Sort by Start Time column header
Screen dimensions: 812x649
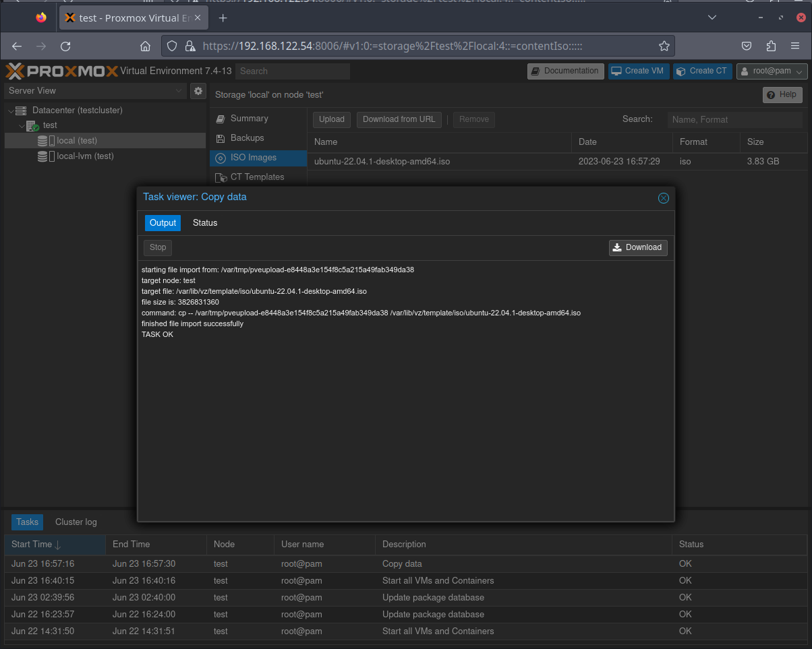tap(55, 544)
